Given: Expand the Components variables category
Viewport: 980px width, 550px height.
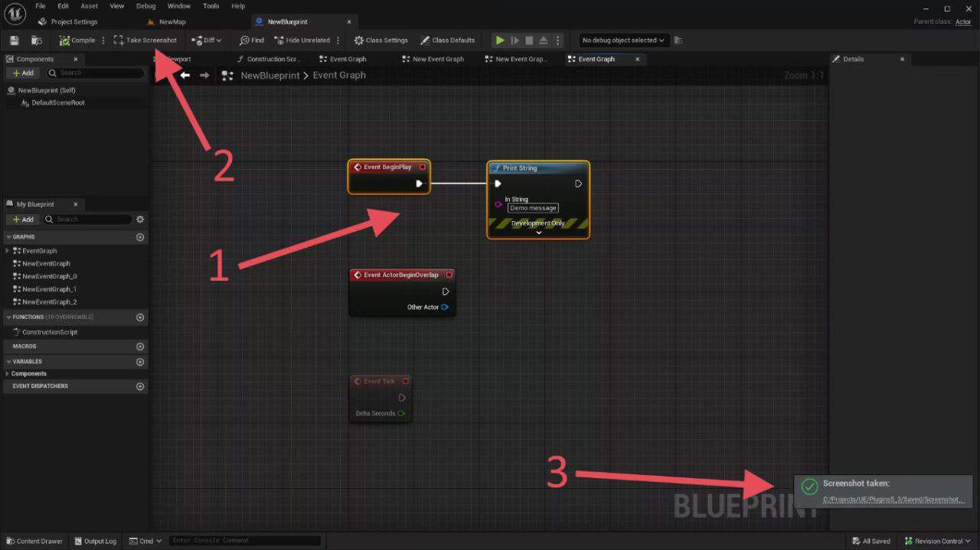Looking at the screenshot, I should tap(7, 374).
